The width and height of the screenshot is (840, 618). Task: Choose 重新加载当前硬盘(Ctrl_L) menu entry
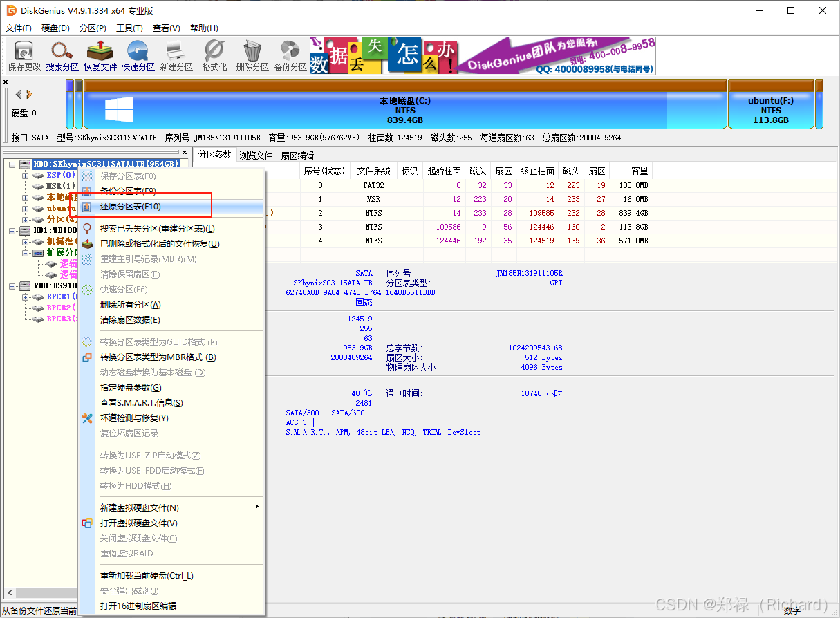point(171,576)
